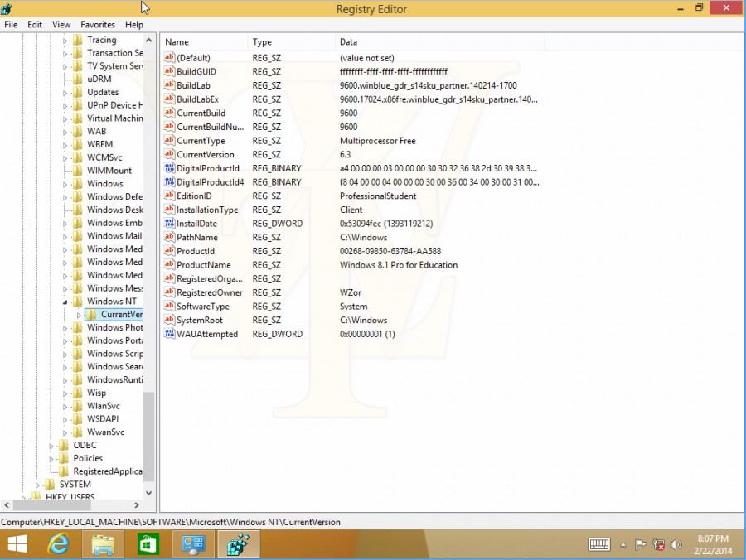Expand the SYSTEM hive node

tap(37, 485)
